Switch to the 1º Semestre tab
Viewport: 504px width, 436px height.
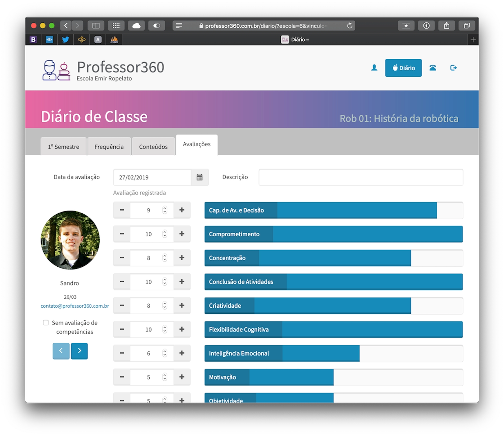pos(63,147)
